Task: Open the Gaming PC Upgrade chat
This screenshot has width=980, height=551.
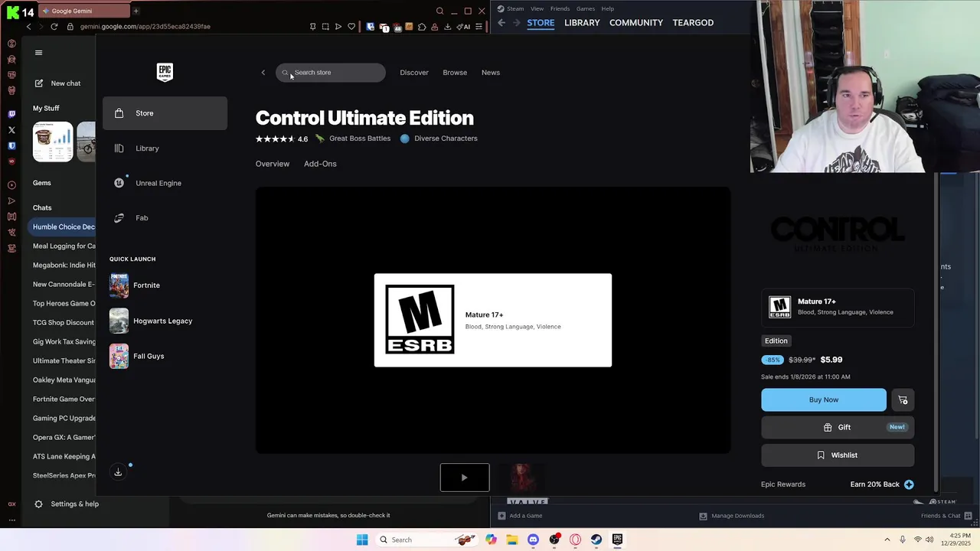Action: (64, 419)
